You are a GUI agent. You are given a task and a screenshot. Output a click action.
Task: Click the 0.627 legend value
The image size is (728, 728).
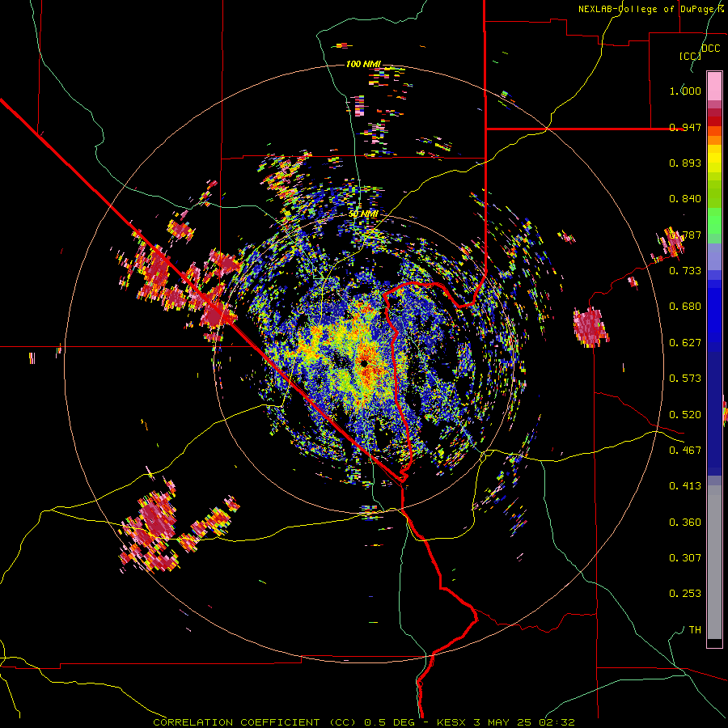(685, 343)
